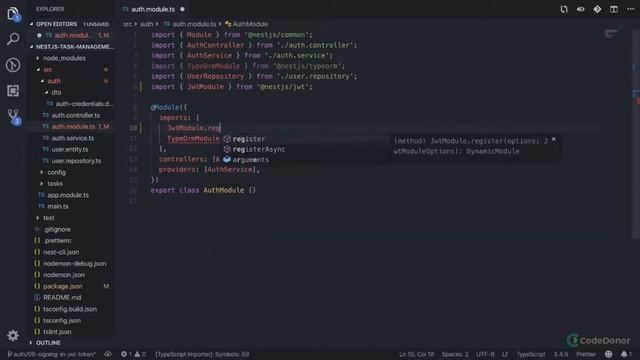This screenshot has width=640, height=360.
Task: Click the feedback smiley in the status bar
Action: click(608, 354)
